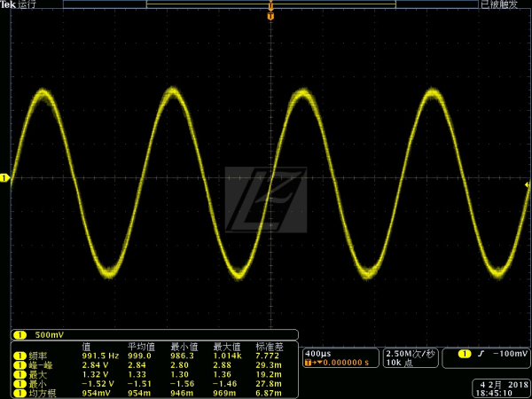
Task: Select the 最大 measurement label
Action: pyautogui.click(x=37, y=374)
